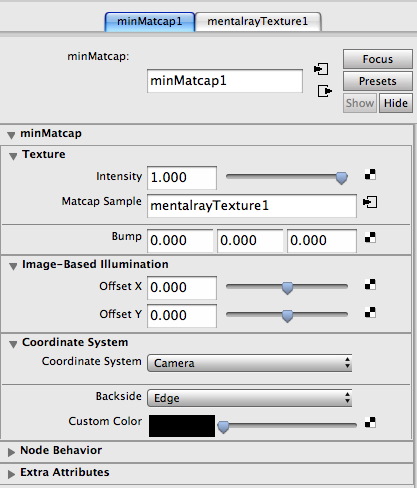Click checker map button for Offset X

(370, 284)
